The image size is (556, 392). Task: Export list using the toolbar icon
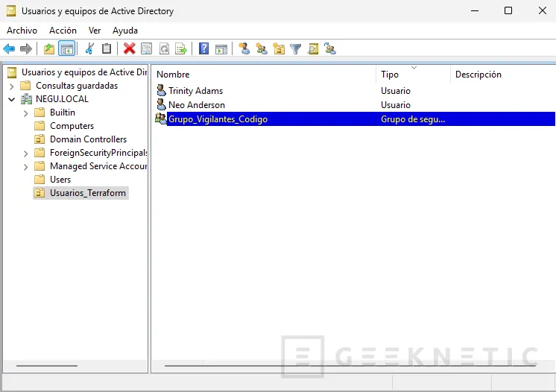pos(181,48)
